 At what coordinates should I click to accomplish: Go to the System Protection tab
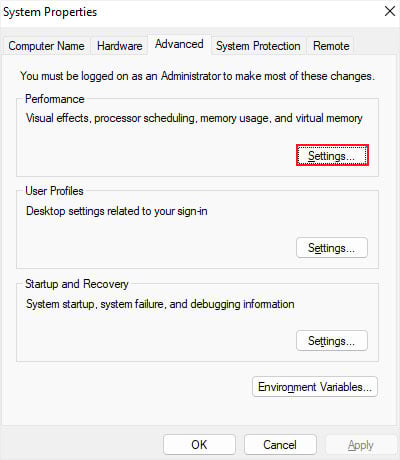[x=258, y=46]
